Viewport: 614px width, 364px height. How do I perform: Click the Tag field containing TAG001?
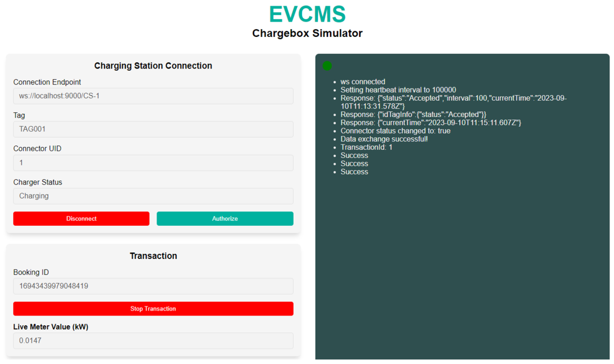pyautogui.click(x=153, y=129)
